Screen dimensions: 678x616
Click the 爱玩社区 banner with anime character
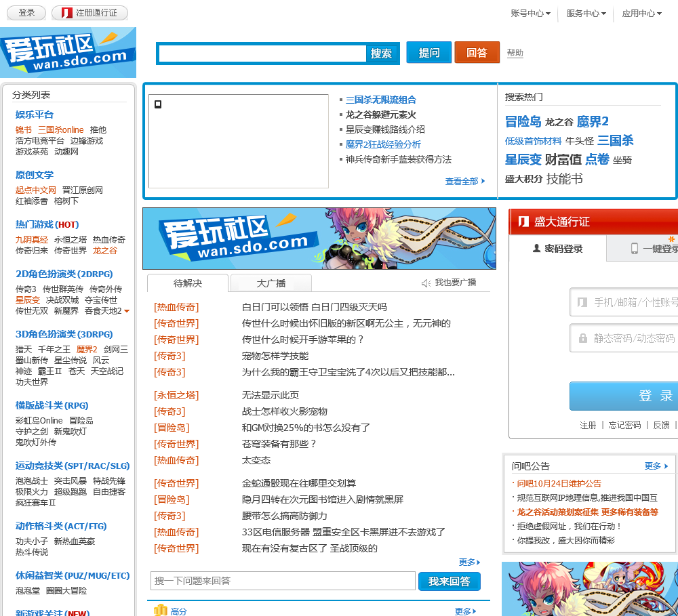[319, 239]
